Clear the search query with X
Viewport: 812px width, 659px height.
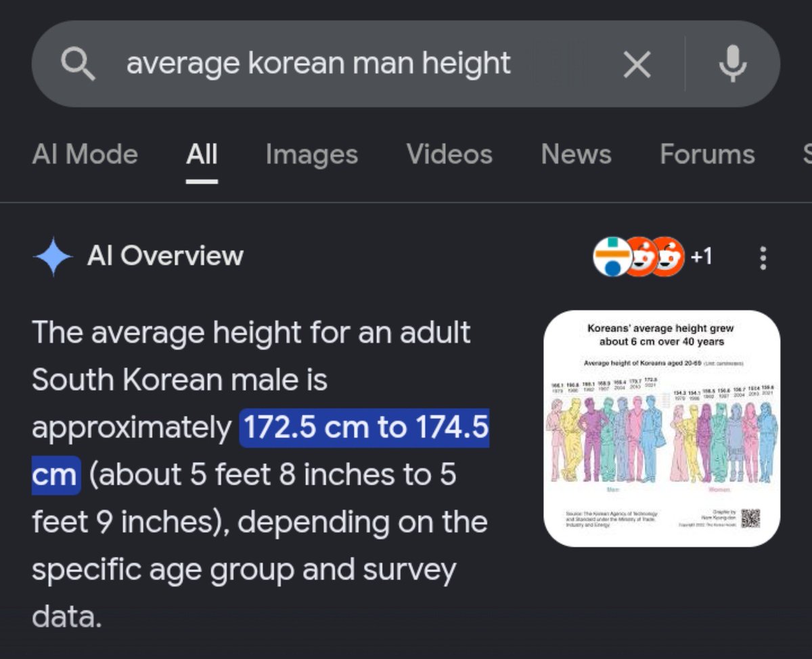636,65
